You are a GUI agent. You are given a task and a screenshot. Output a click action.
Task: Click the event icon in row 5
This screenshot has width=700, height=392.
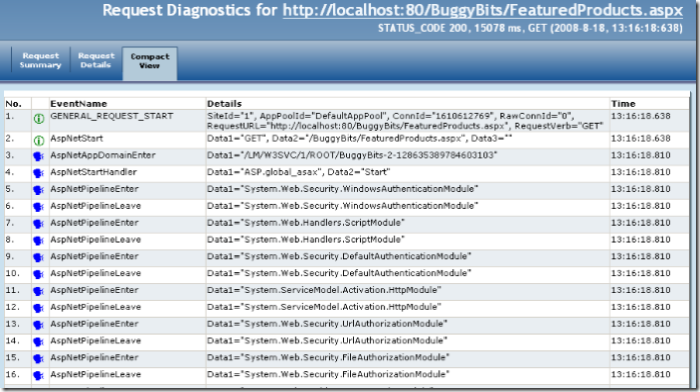[38, 190]
